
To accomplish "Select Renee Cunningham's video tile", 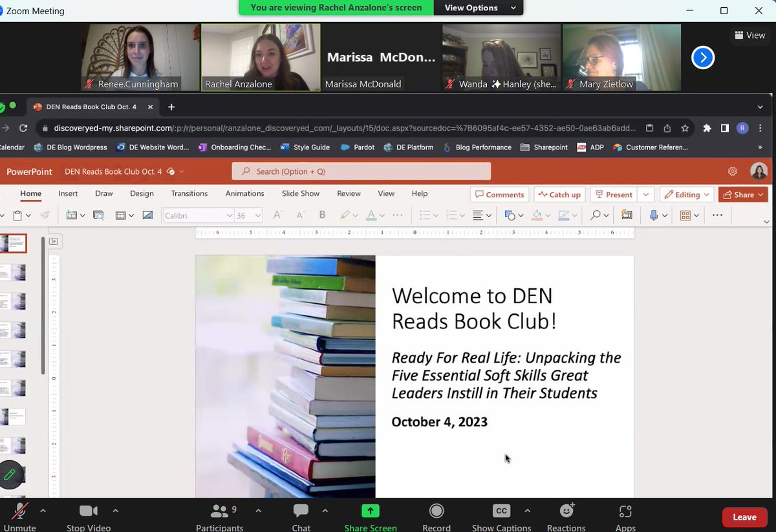I will (140, 58).
